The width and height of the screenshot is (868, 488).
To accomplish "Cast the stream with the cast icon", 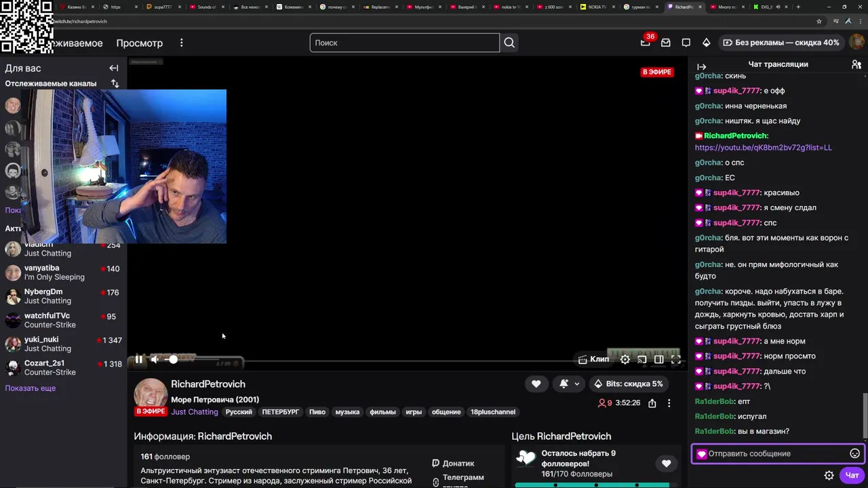I will tap(642, 359).
